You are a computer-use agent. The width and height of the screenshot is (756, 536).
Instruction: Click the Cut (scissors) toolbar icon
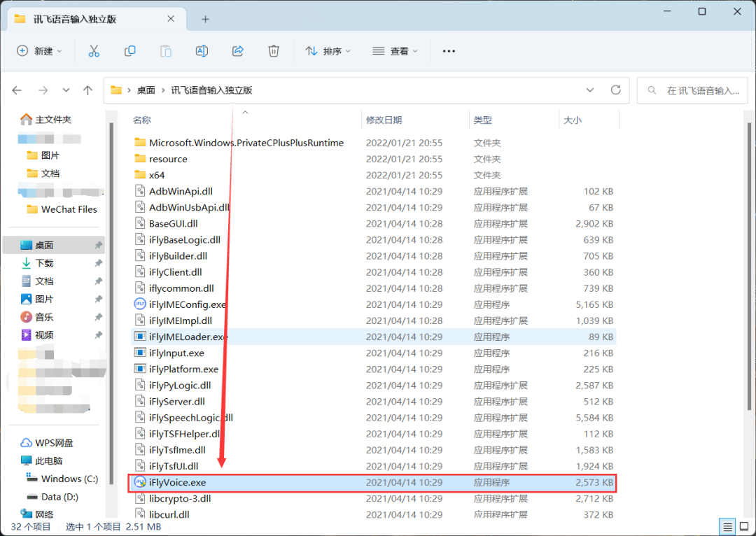(x=94, y=51)
